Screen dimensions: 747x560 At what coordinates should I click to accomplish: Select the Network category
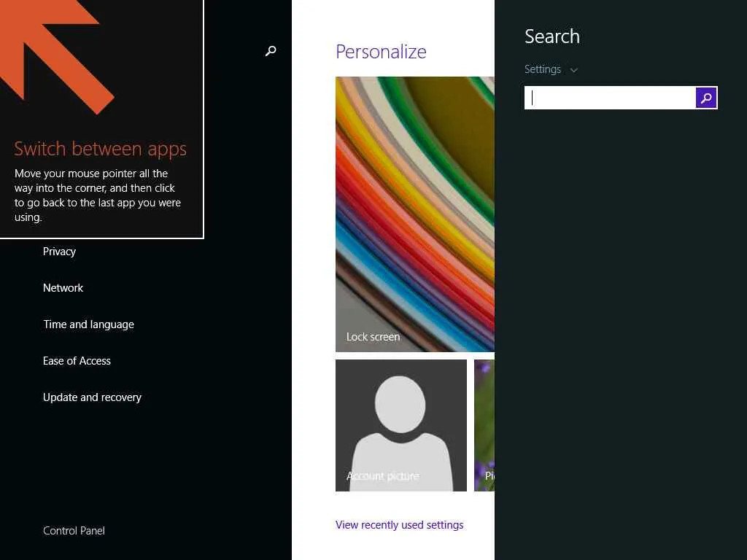coord(63,288)
